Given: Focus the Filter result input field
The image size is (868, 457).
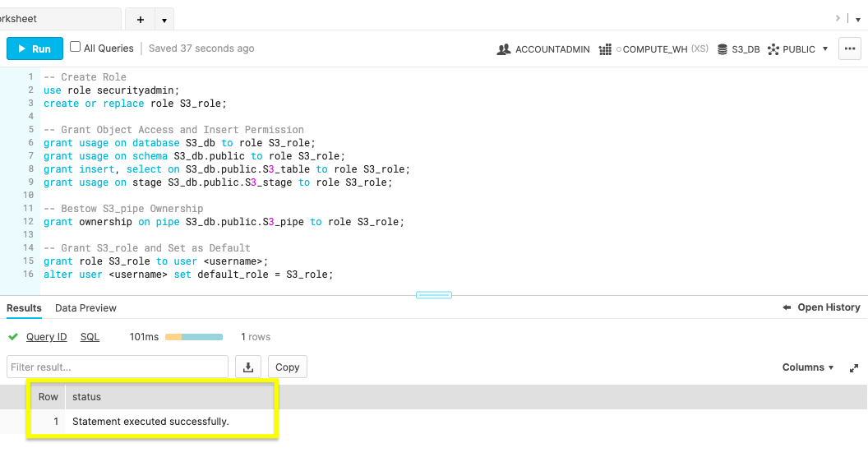Looking at the screenshot, I should click(117, 367).
